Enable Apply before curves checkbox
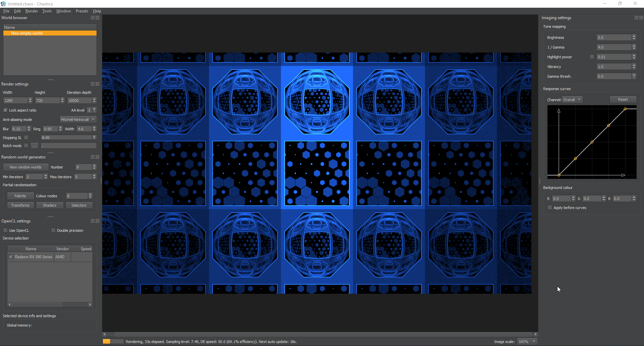644x346 pixels. (x=550, y=208)
